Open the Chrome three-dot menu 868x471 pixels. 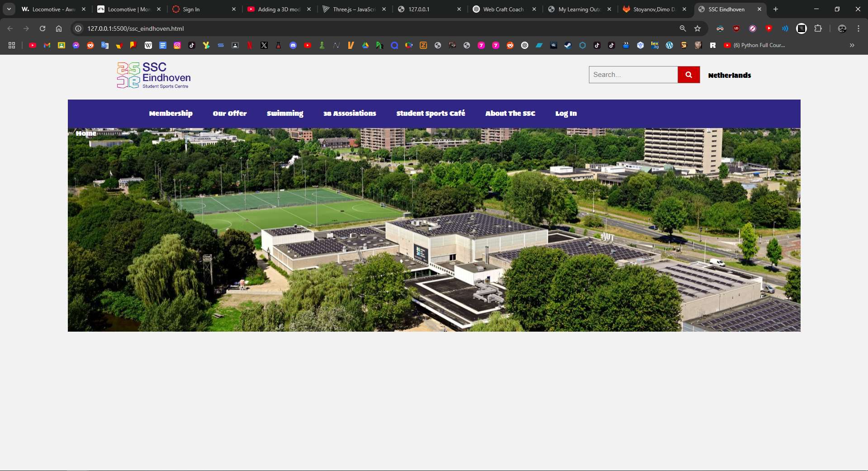pos(858,29)
